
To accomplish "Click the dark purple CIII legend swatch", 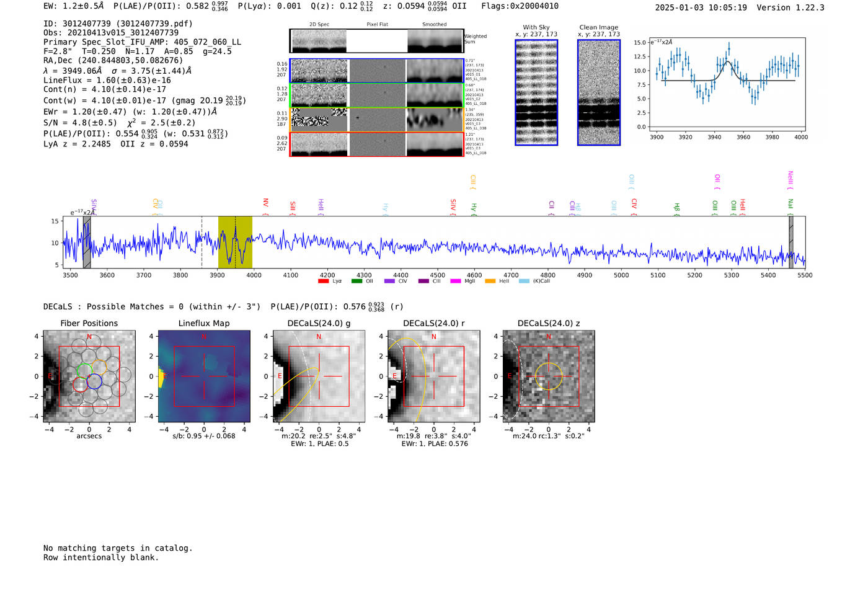I will point(423,281).
